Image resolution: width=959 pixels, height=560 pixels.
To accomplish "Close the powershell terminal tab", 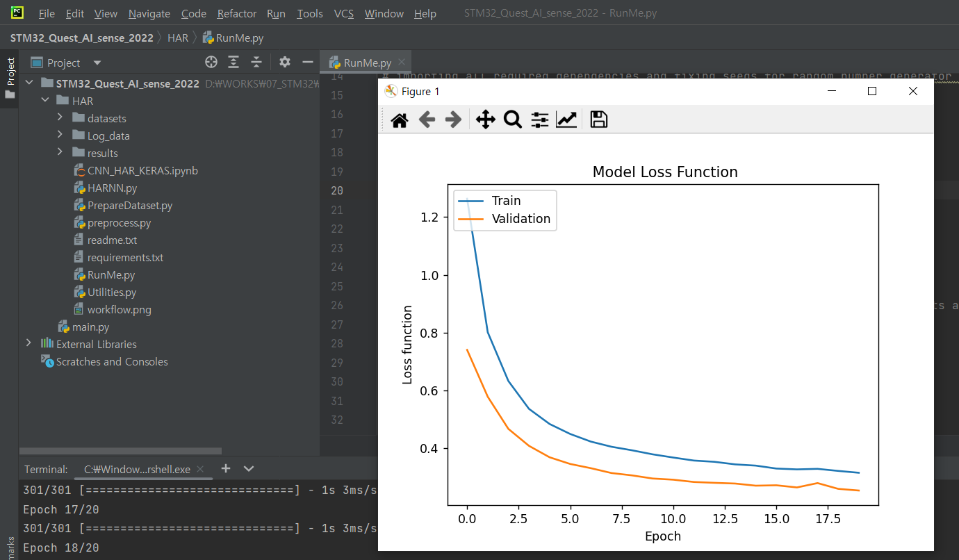I will pos(200,469).
